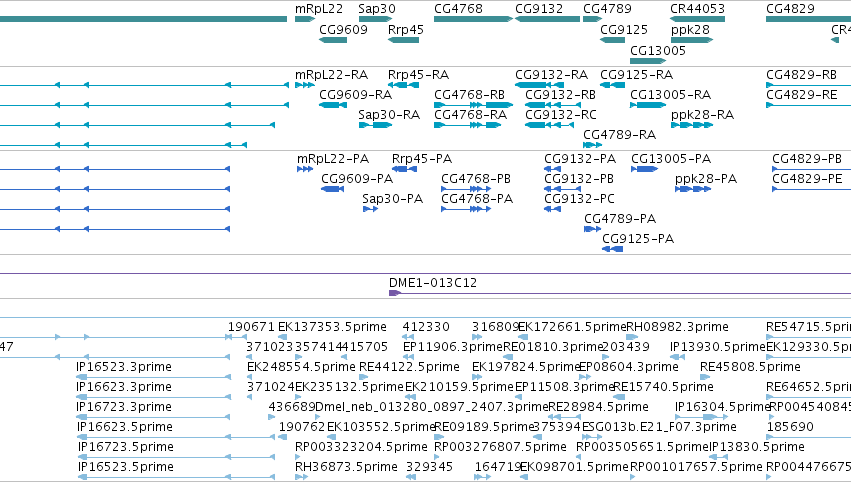Screen dimensions: 851x482
Task: Select protein mRpL22-PA
Action: tap(333, 159)
